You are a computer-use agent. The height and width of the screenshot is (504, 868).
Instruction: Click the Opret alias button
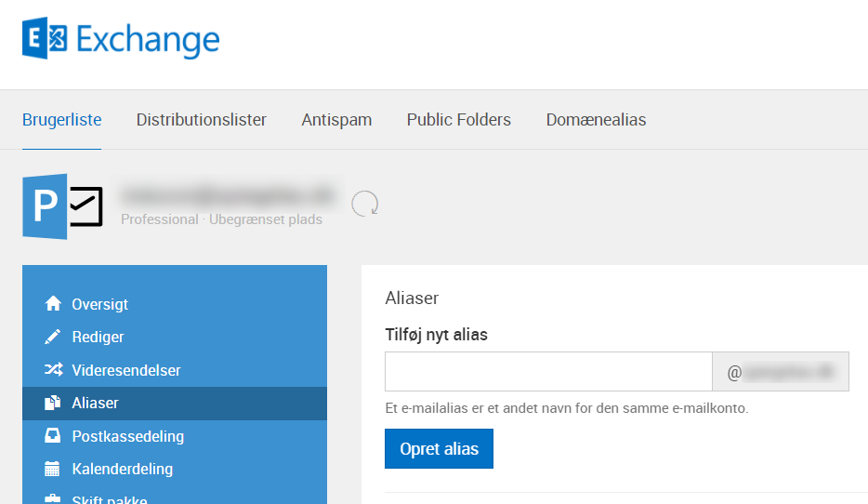point(439,448)
